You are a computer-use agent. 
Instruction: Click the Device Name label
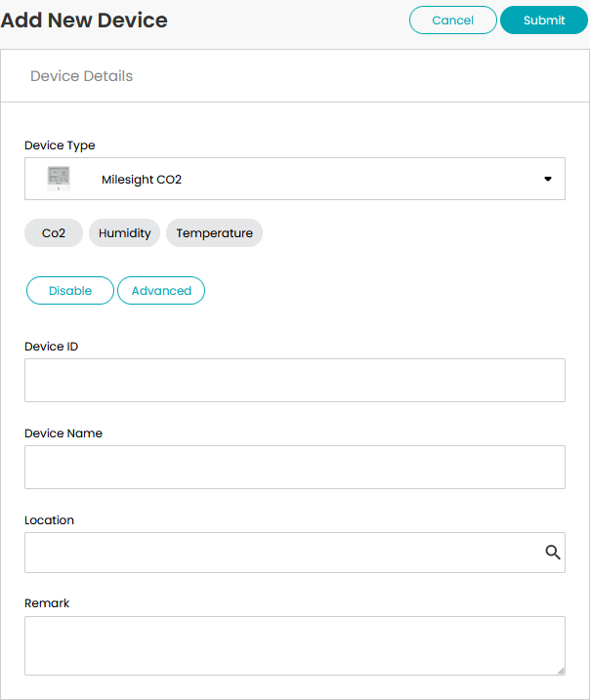click(63, 433)
